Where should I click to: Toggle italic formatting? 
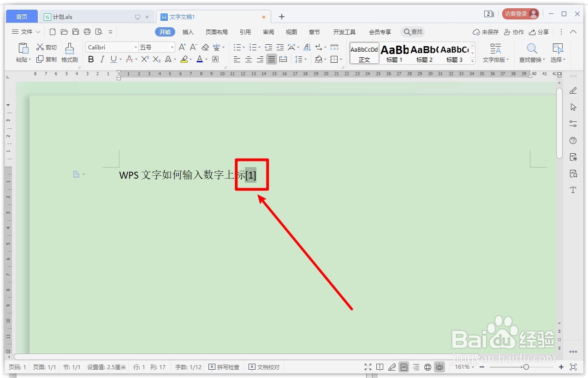coord(102,59)
